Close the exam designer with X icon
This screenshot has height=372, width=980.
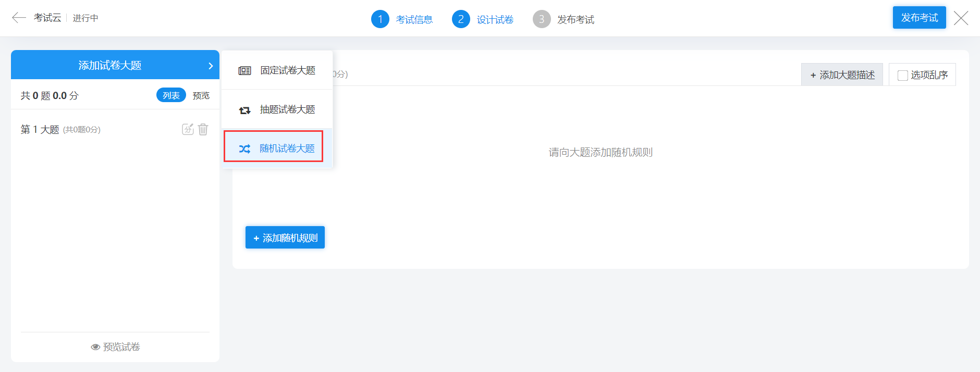(x=961, y=18)
